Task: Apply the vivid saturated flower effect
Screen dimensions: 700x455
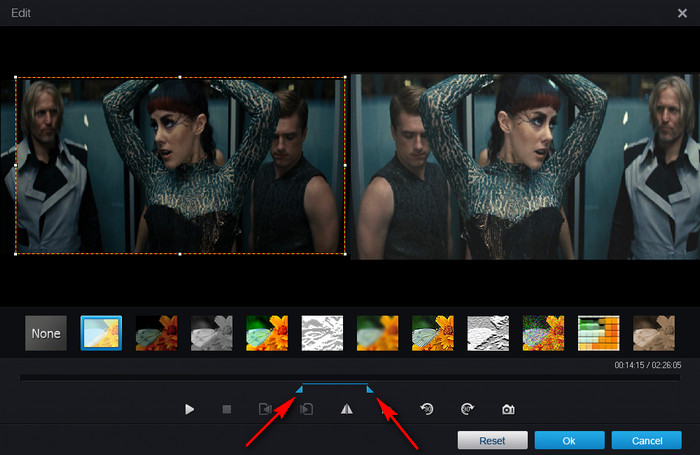Action: click(x=267, y=333)
